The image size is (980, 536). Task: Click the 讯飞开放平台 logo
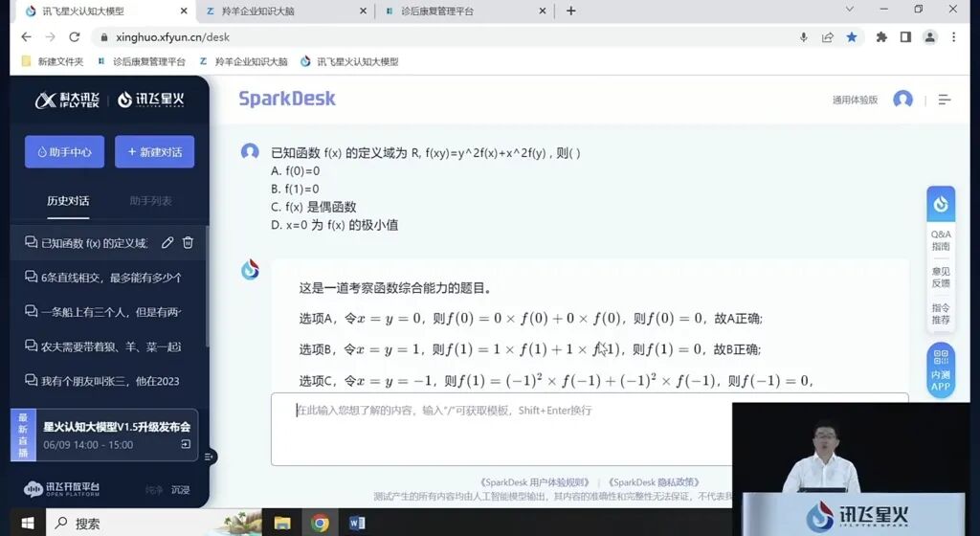62,488
